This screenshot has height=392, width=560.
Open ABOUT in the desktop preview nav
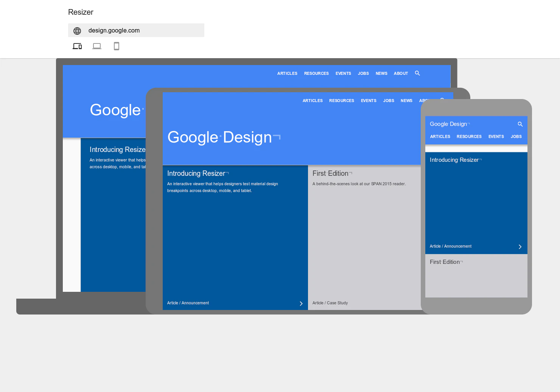coord(401,73)
